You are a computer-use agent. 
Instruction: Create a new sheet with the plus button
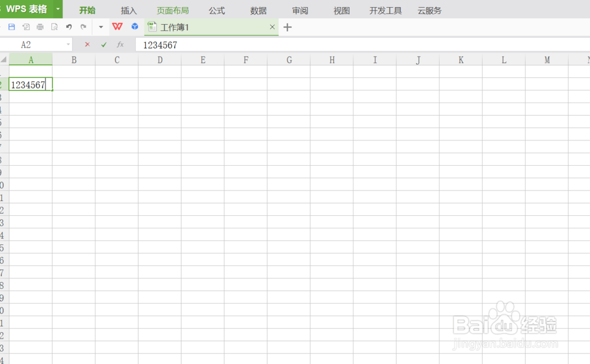click(x=287, y=27)
